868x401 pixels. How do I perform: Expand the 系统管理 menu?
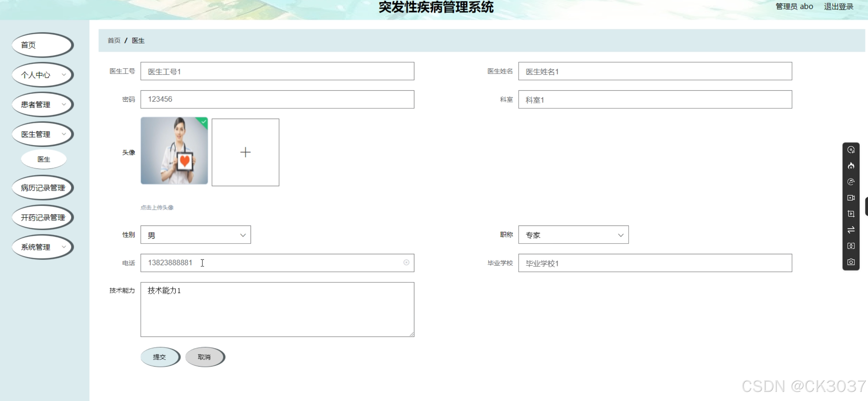pos(42,247)
